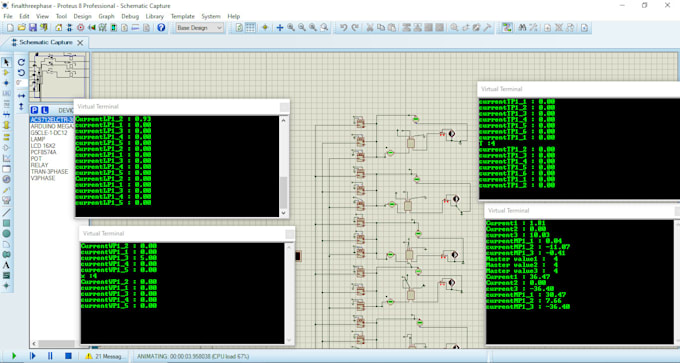Restore the Proteus window button
Image resolution: width=680 pixels, height=363 pixels.
pos(644,5)
